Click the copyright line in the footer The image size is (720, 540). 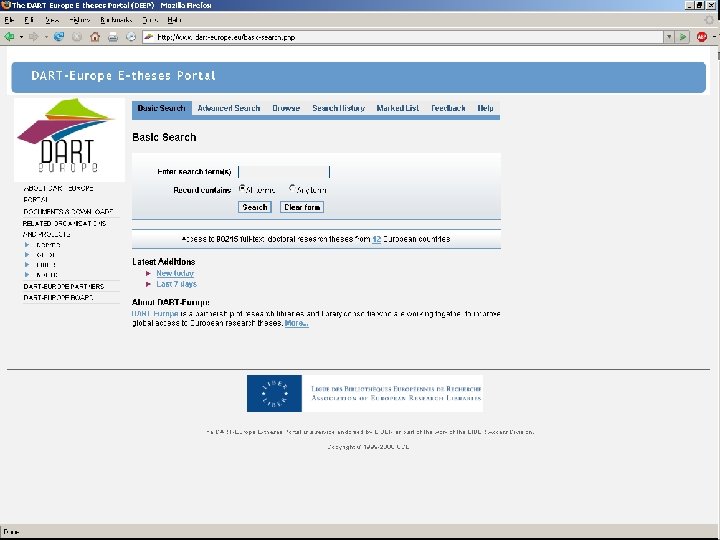coord(368,447)
